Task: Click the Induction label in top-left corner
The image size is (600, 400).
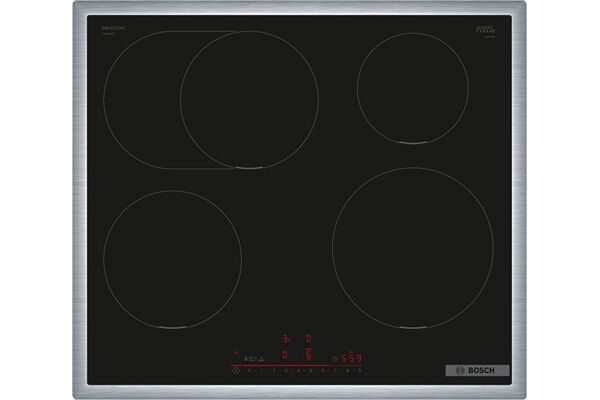Action: (112, 29)
